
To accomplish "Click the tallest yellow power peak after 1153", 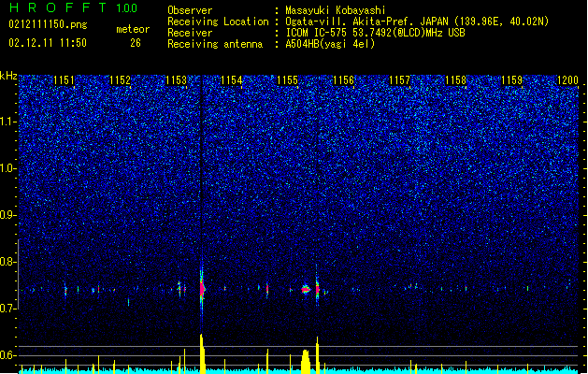I will (x=202, y=353).
